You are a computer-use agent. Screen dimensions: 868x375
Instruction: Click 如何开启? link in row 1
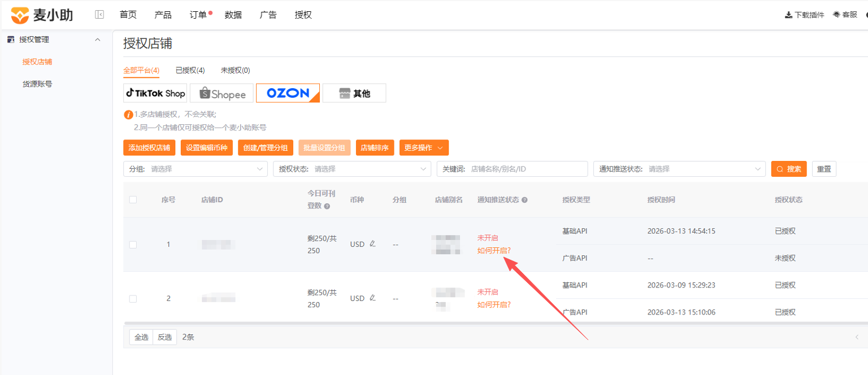pos(494,250)
